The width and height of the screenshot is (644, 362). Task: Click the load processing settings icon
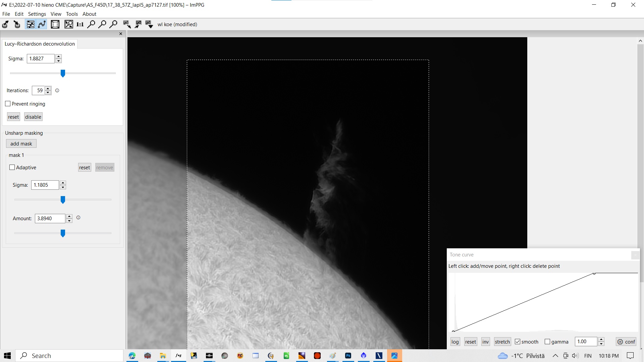coord(127,24)
